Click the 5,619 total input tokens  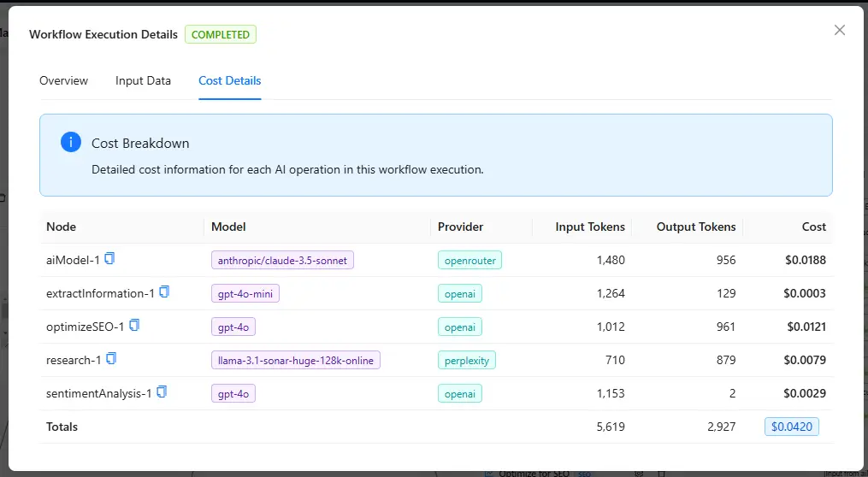(611, 427)
